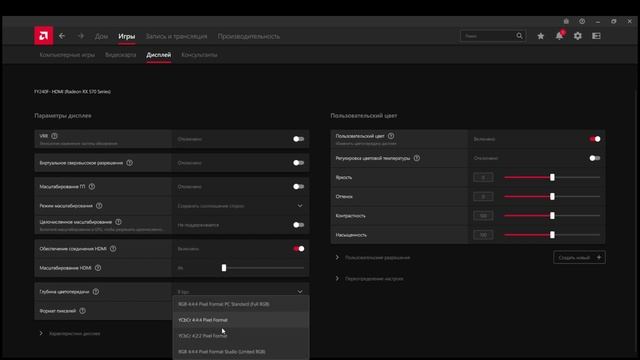Click help icon next to VRR

click(54, 136)
